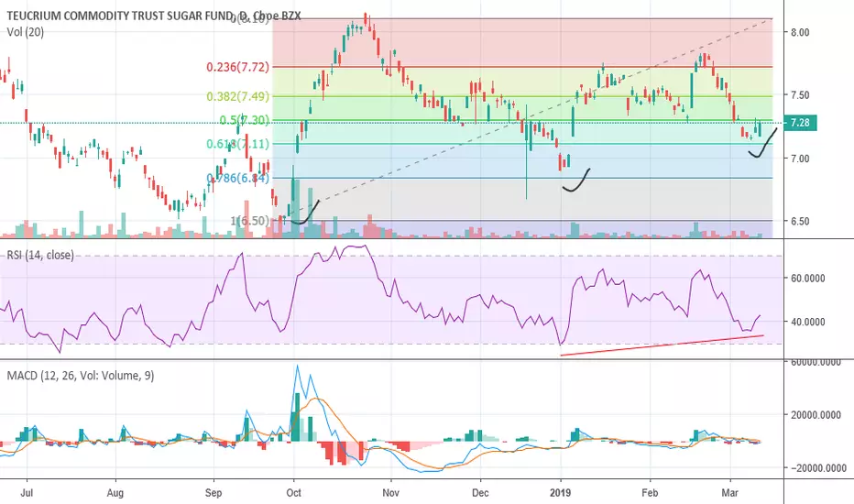Click the RSI 40.0000 axis value
The image size is (854, 504).
pyautogui.click(x=807, y=322)
